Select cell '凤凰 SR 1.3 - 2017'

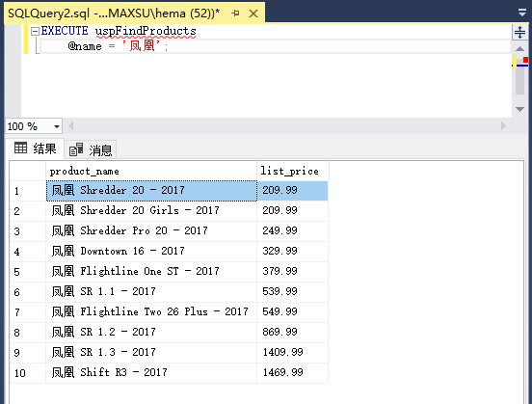coord(151,353)
